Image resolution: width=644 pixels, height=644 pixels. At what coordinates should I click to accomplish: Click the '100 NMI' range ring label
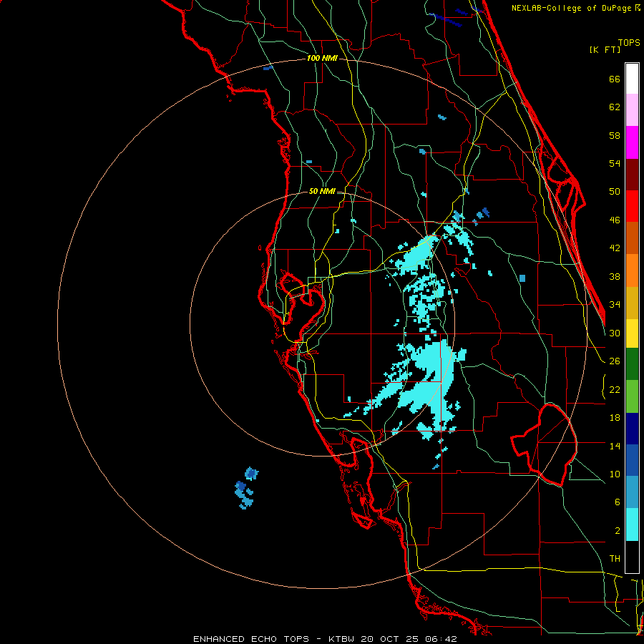tap(322, 58)
